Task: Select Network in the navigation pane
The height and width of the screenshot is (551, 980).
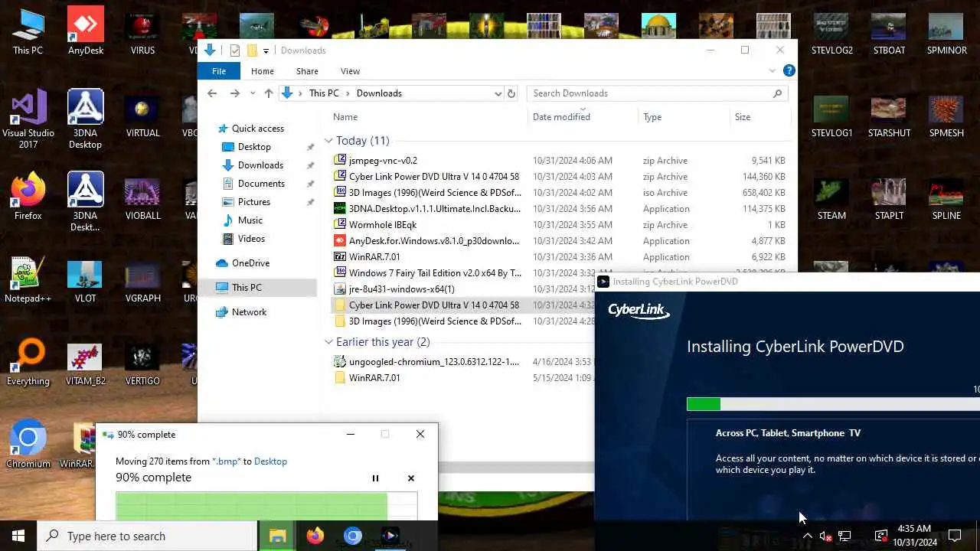Action: coord(249,312)
